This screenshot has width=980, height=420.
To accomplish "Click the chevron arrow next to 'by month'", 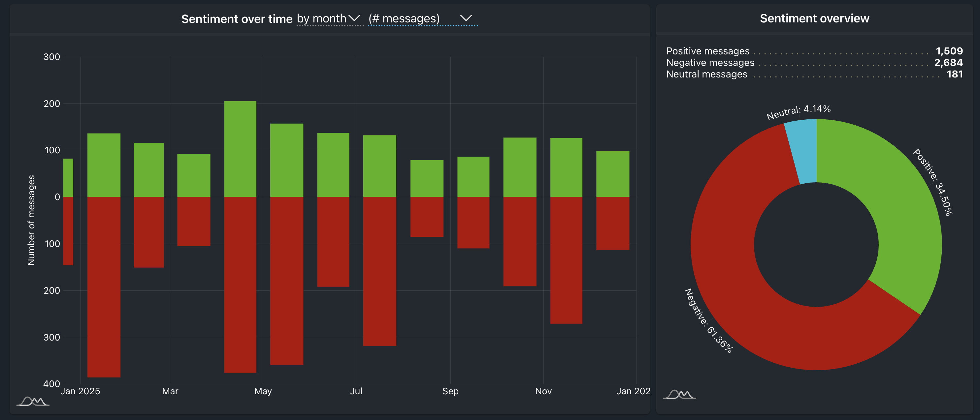I will click(x=354, y=18).
